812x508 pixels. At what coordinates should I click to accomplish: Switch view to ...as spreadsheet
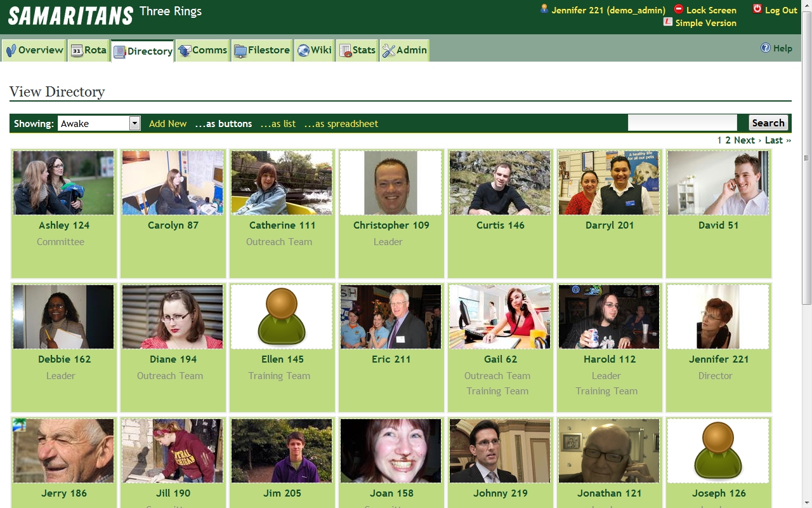(x=341, y=124)
